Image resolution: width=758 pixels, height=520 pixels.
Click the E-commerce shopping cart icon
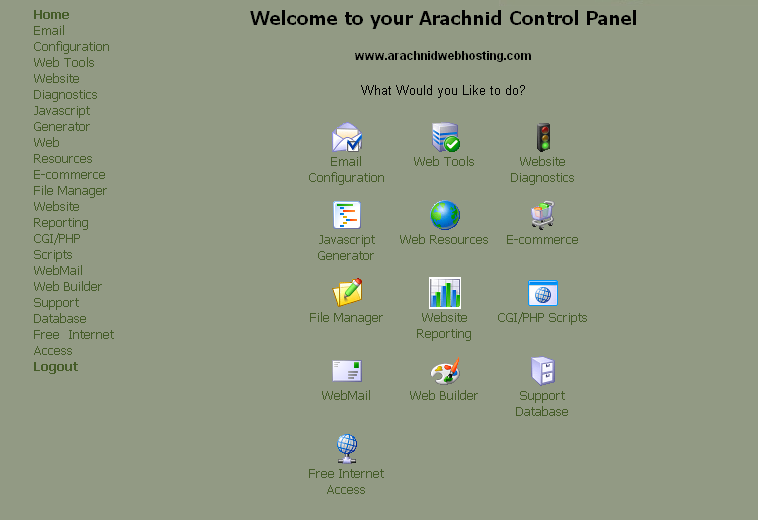tap(543, 215)
